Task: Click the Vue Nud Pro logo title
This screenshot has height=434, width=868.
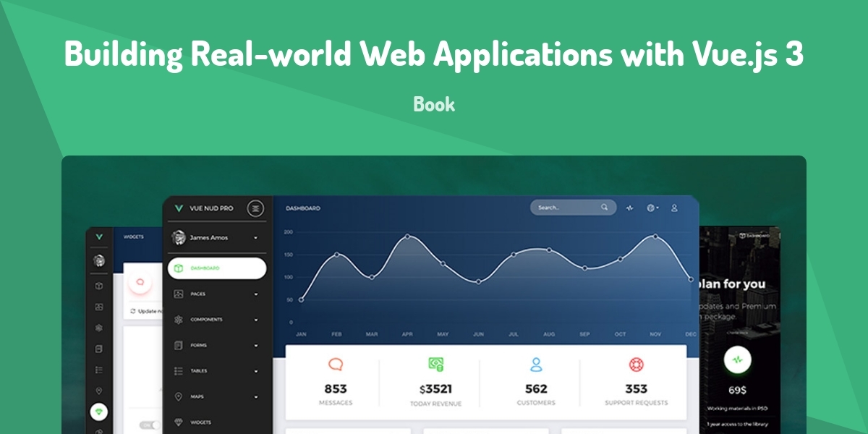Action: [210, 208]
